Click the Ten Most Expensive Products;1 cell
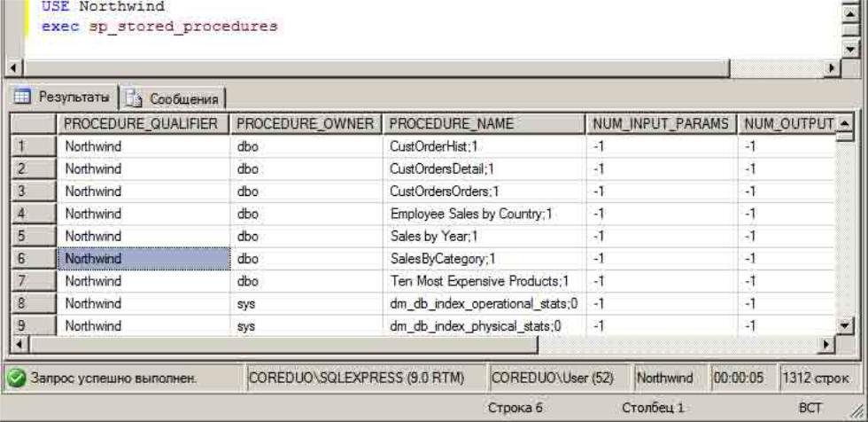This screenshot has height=422, width=868. [x=484, y=281]
